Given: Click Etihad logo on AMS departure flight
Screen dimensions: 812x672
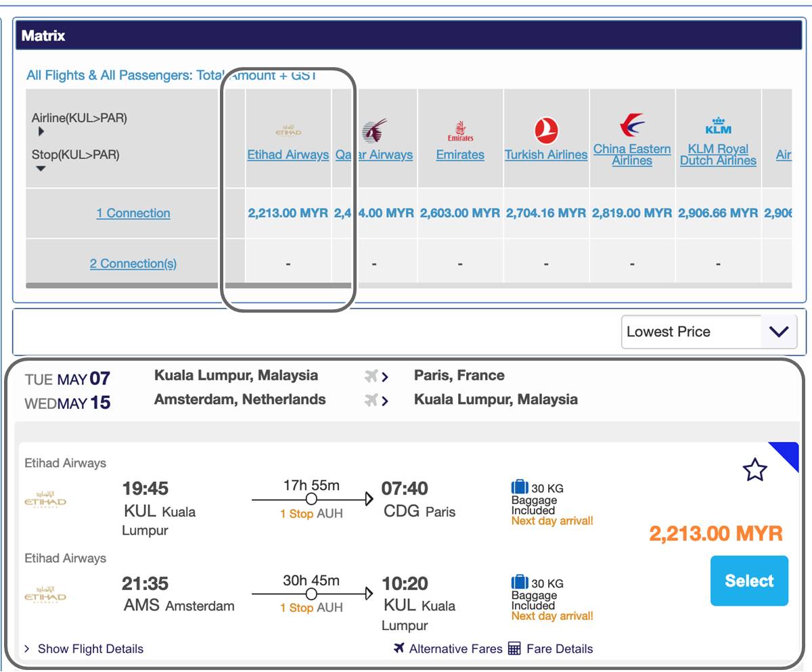Looking at the screenshot, I should click(45, 596).
